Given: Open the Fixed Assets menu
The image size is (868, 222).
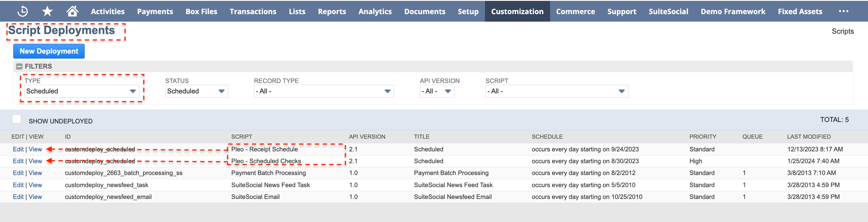Looking at the screenshot, I should pos(800,12).
